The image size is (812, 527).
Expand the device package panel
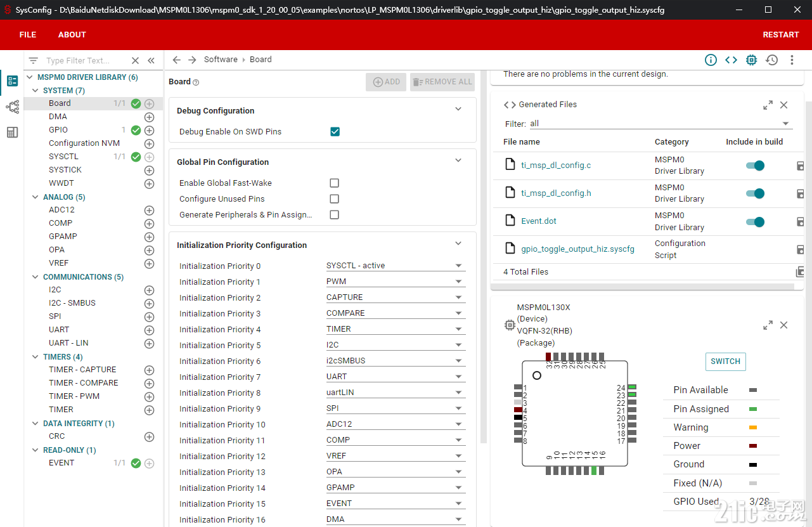click(768, 325)
